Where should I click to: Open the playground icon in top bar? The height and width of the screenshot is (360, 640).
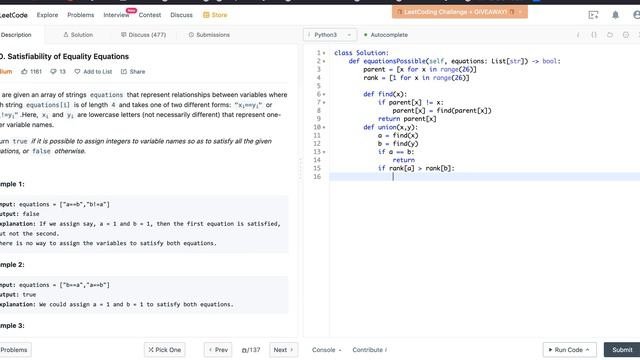(x=593, y=15)
